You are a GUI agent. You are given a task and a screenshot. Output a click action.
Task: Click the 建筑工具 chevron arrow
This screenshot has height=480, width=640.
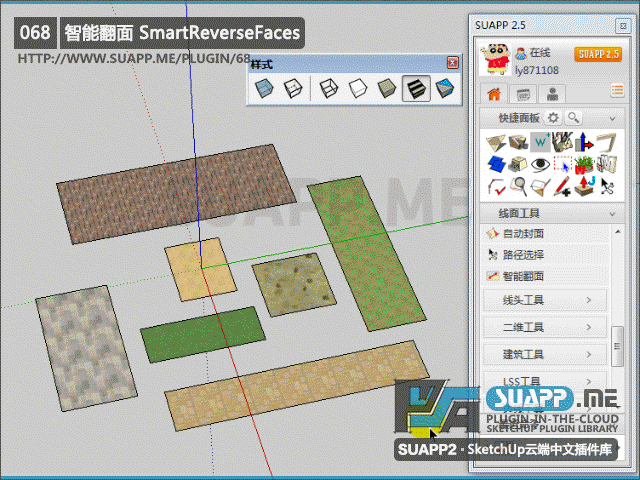pyautogui.click(x=589, y=354)
